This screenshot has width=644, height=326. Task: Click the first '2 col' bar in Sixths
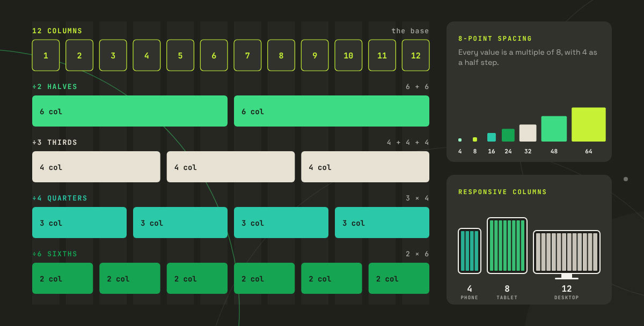click(x=62, y=278)
